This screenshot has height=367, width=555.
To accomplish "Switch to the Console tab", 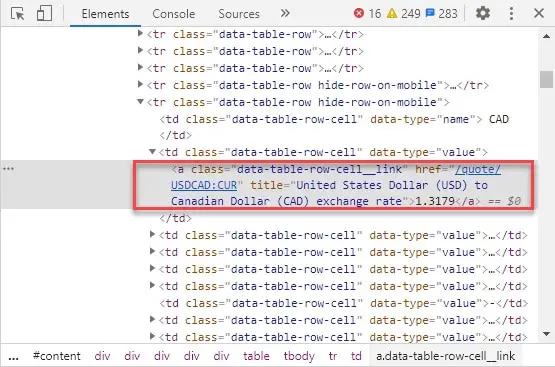I will 173,14.
